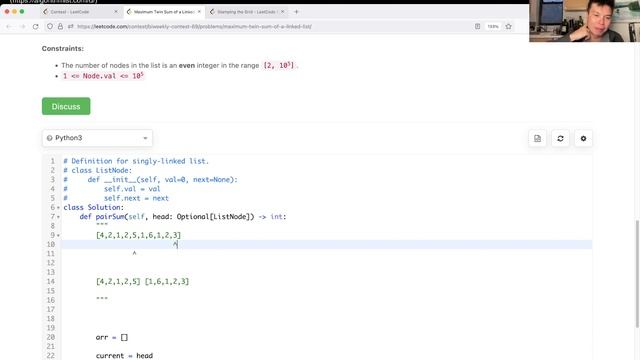The height and width of the screenshot is (360, 640).
Task: Close the Stamping the Grid tab
Action: pyautogui.click(x=282, y=12)
